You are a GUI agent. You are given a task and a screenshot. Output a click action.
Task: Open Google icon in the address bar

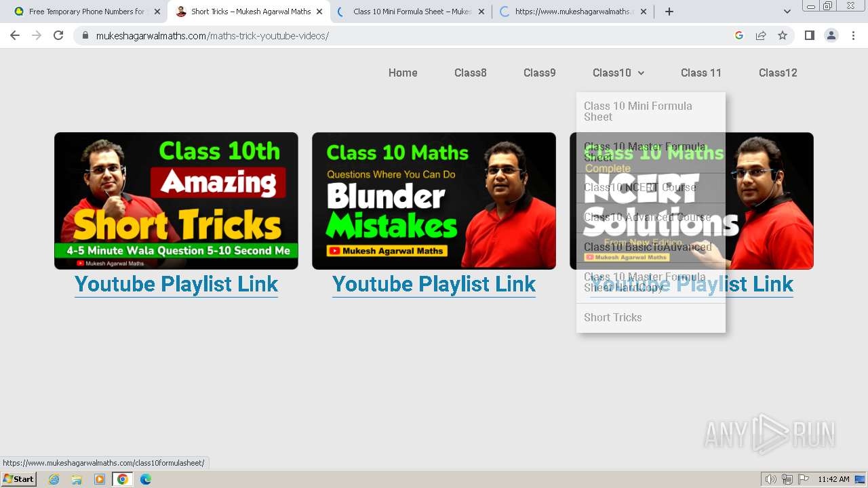(x=739, y=35)
